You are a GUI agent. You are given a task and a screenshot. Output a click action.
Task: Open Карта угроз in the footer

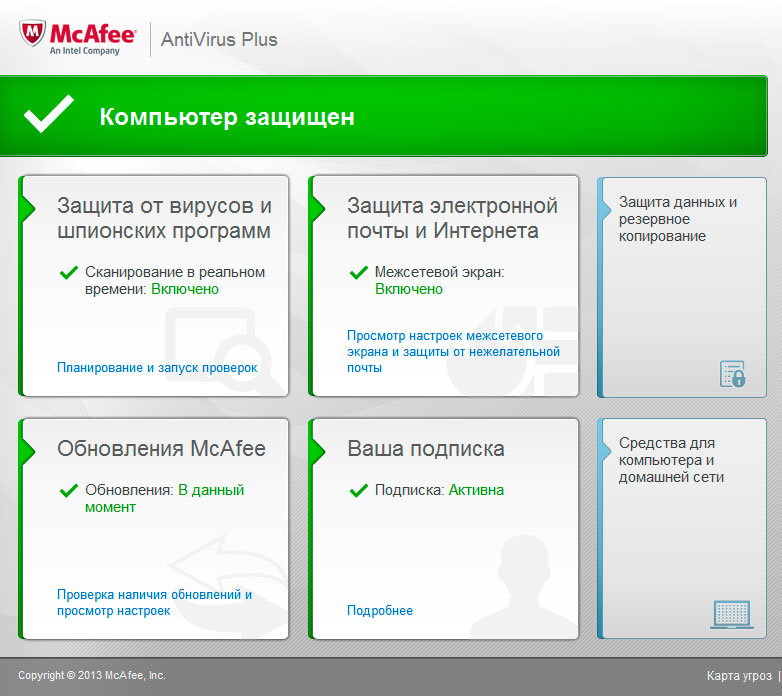739,676
